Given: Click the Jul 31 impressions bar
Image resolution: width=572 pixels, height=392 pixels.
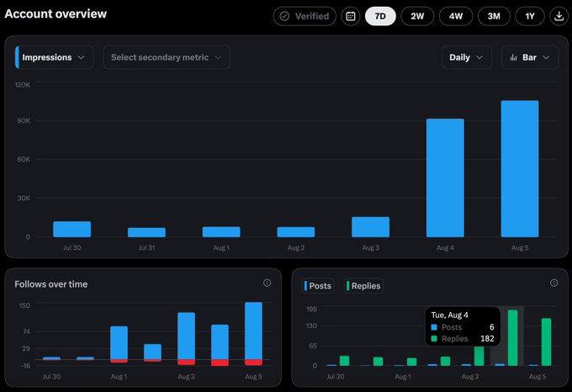Looking at the screenshot, I should pos(146,232).
